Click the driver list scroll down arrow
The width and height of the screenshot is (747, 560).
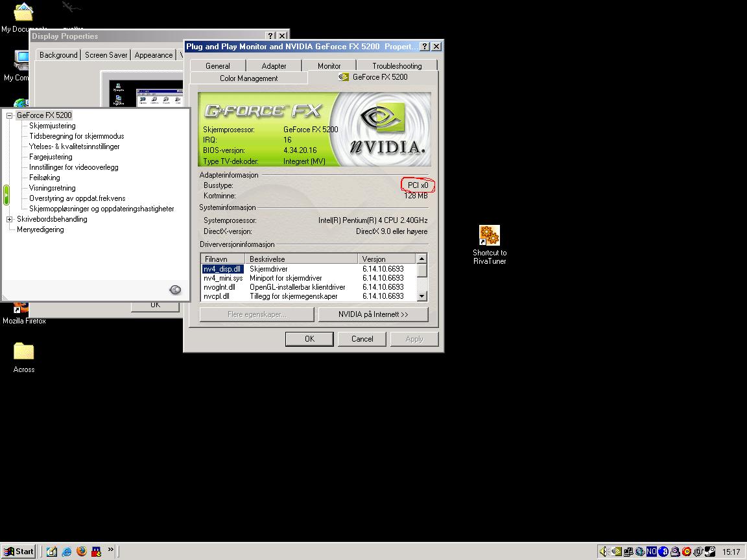click(421, 296)
